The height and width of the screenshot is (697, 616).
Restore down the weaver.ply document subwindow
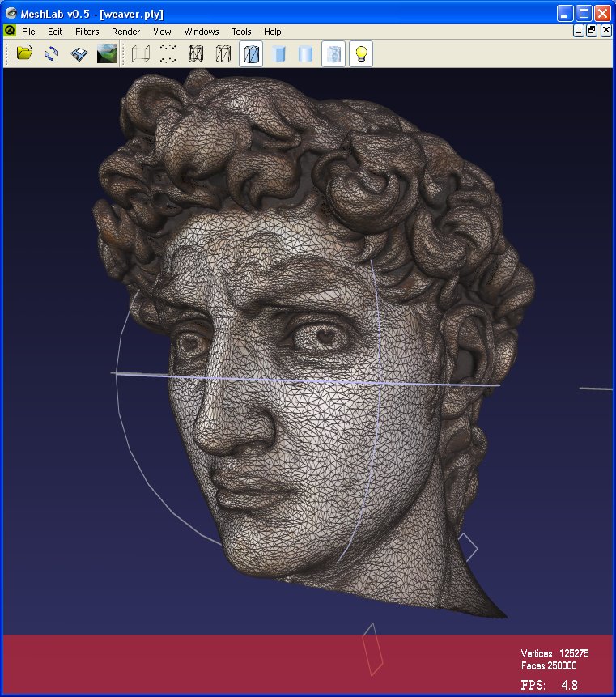(x=592, y=31)
